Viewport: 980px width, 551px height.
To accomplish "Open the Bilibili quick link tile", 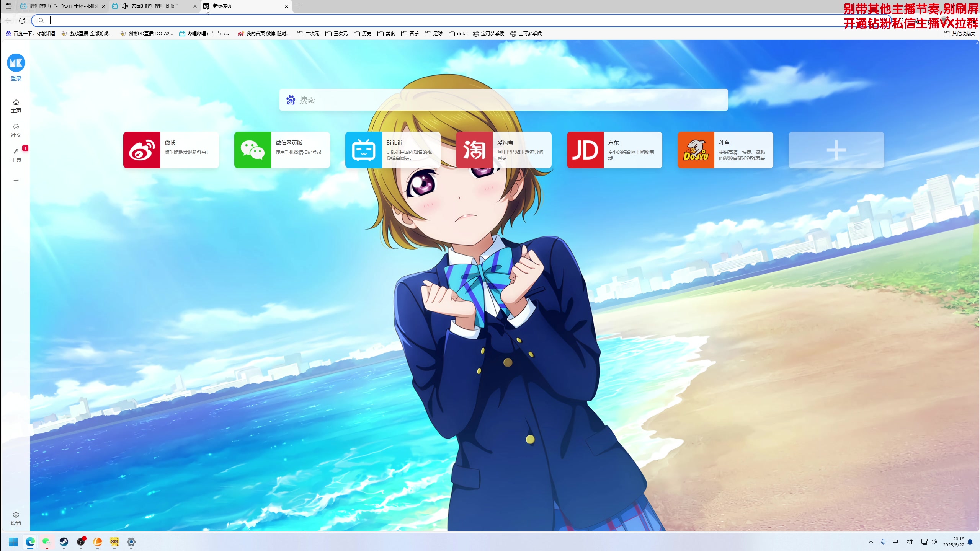I will [393, 150].
